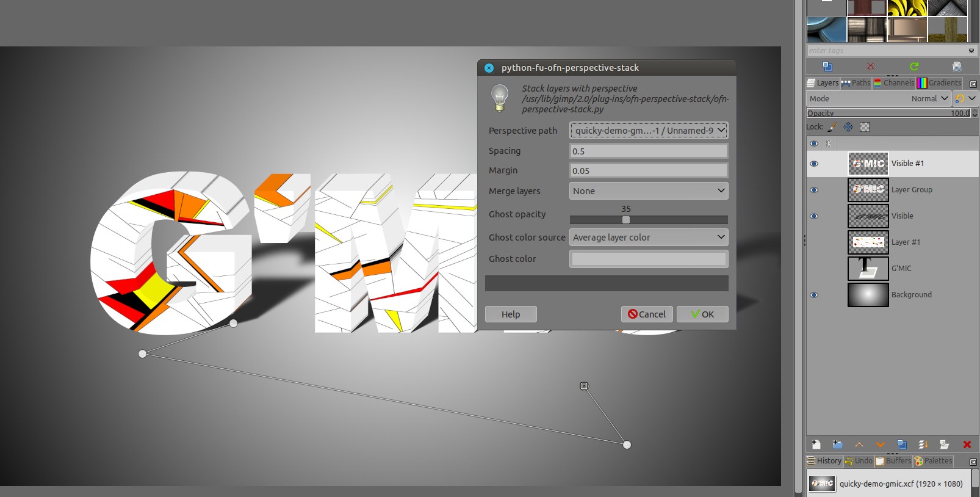Hide the Background layer
The height and width of the screenshot is (497, 980).
tap(814, 295)
